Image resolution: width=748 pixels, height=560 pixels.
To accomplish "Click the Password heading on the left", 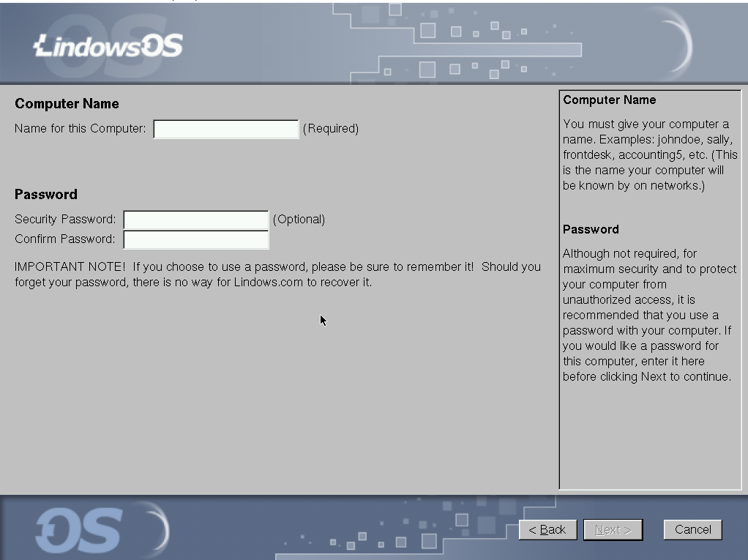I will pos(46,194).
